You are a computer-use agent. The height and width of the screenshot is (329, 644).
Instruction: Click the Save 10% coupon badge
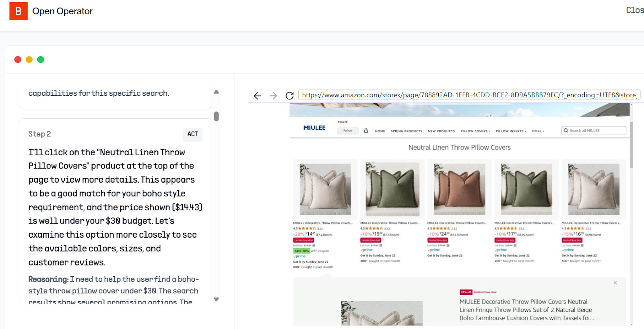(301, 251)
